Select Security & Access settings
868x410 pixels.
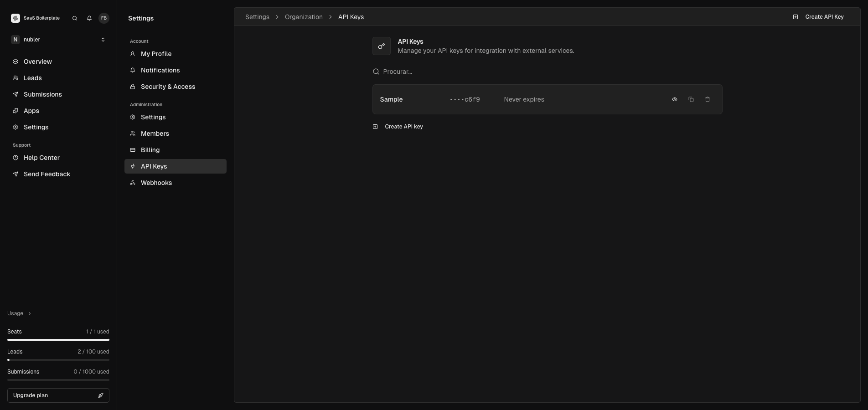(x=168, y=87)
